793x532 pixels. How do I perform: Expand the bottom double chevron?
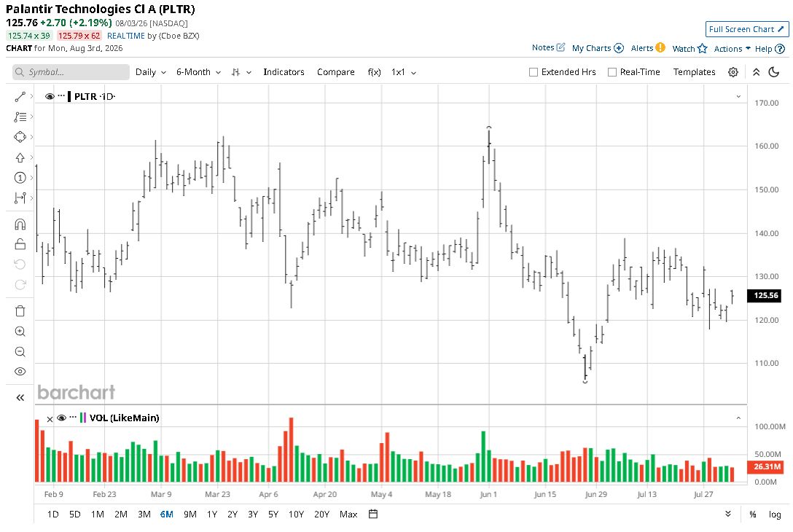point(727,514)
